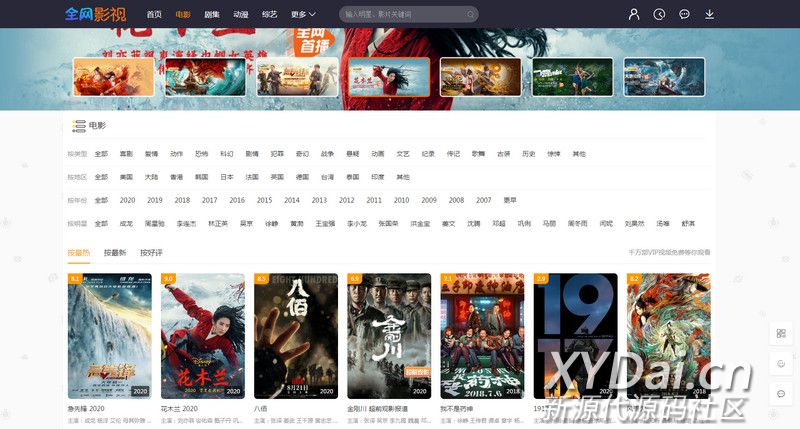Click the 我不是药神 title below poster

click(457, 409)
